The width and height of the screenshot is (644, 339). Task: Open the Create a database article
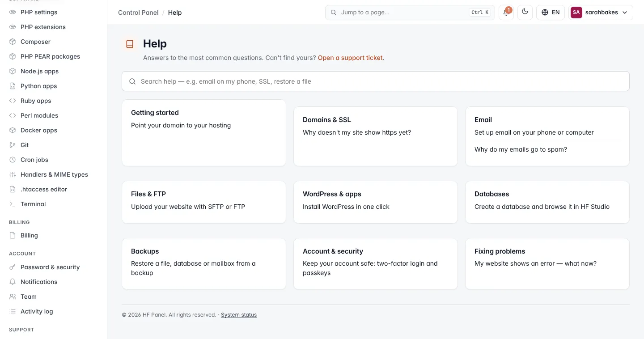point(542,207)
